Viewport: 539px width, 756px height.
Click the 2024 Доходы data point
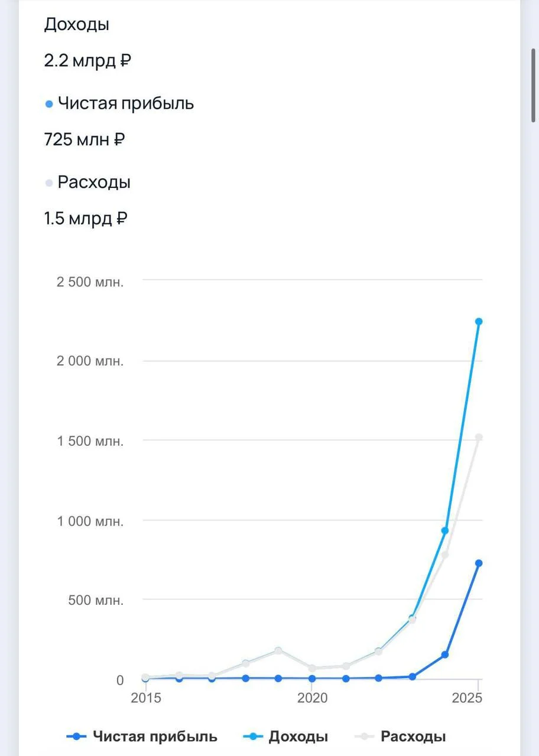coord(445,530)
